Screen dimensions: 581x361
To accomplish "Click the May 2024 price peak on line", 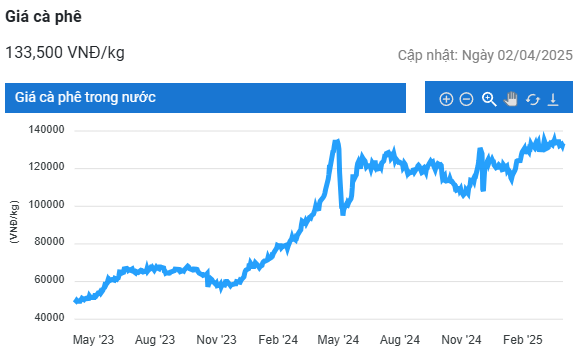I will coord(337,141).
